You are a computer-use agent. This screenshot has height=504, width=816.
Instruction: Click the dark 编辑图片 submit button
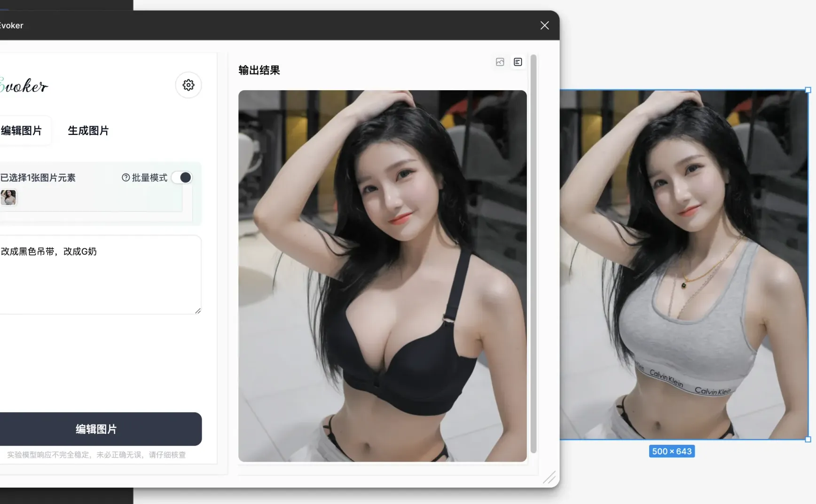click(96, 429)
